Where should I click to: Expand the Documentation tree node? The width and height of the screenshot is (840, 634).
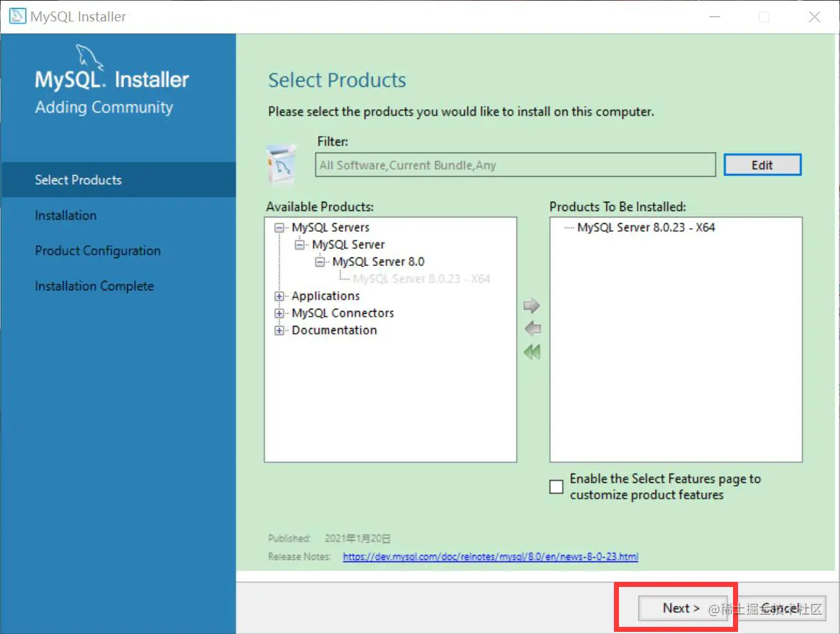pyautogui.click(x=279, y=331)
